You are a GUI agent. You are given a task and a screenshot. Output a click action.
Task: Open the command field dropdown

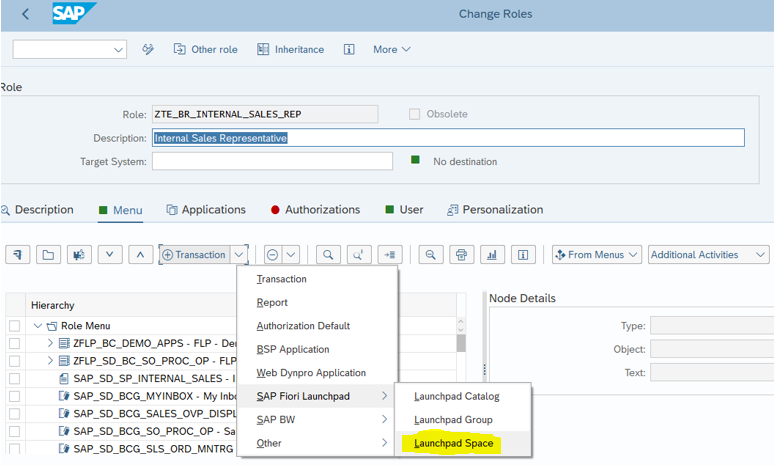click(x=118, y=49)
